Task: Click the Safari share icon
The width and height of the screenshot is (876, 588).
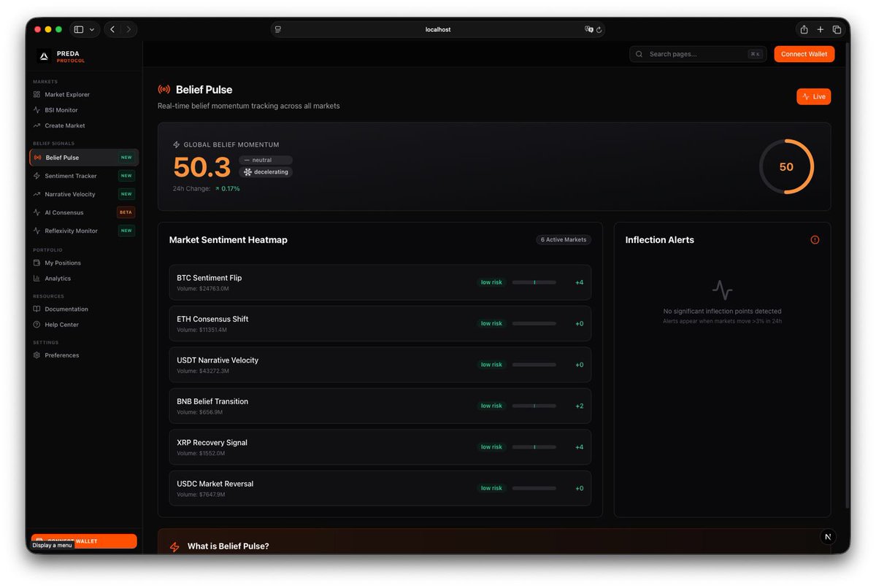Action: tap(804, 30)
